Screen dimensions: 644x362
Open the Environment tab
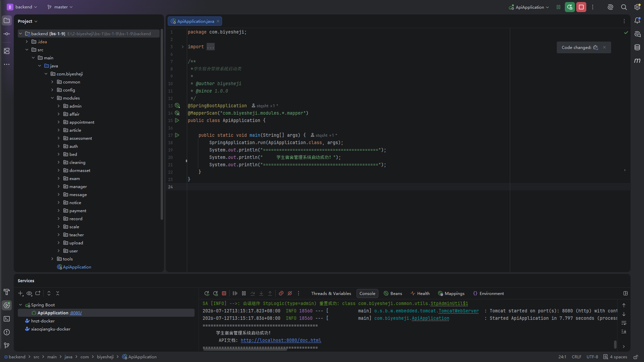point(488,293)
